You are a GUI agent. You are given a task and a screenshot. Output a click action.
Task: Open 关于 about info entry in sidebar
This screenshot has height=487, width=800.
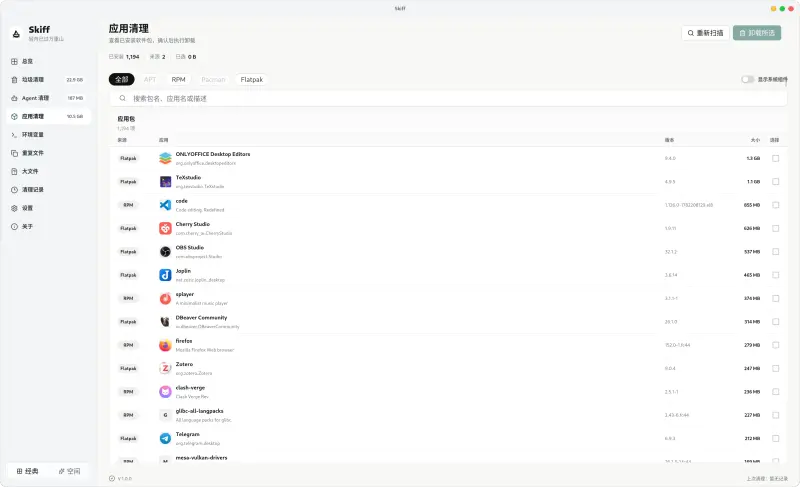pos(49,226)
